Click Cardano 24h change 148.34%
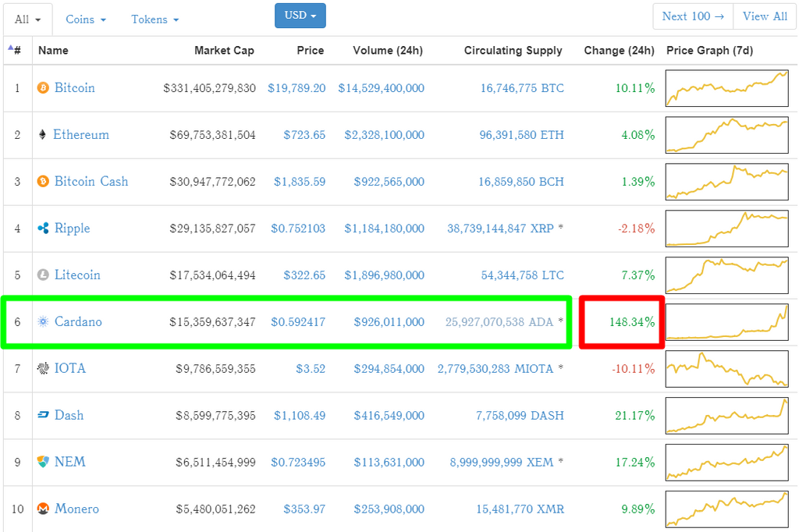 click(x=632, y=322)
